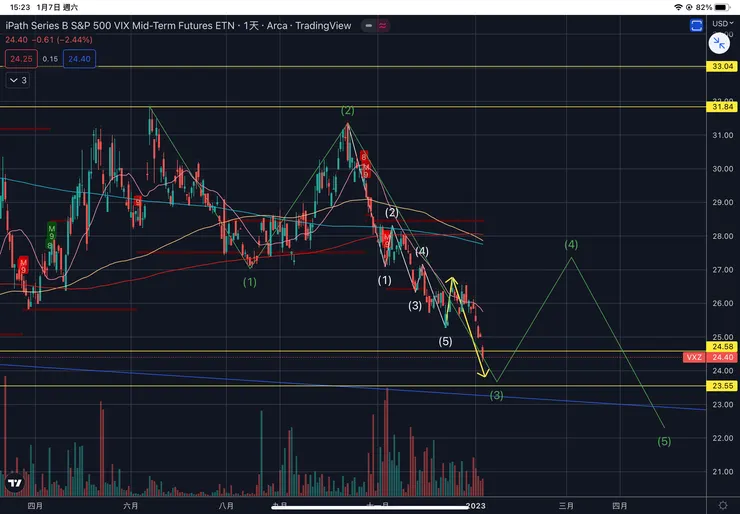The image size is (740, 514).
Task: Tap the iPad home indicator bar
Action: point(370,507)
